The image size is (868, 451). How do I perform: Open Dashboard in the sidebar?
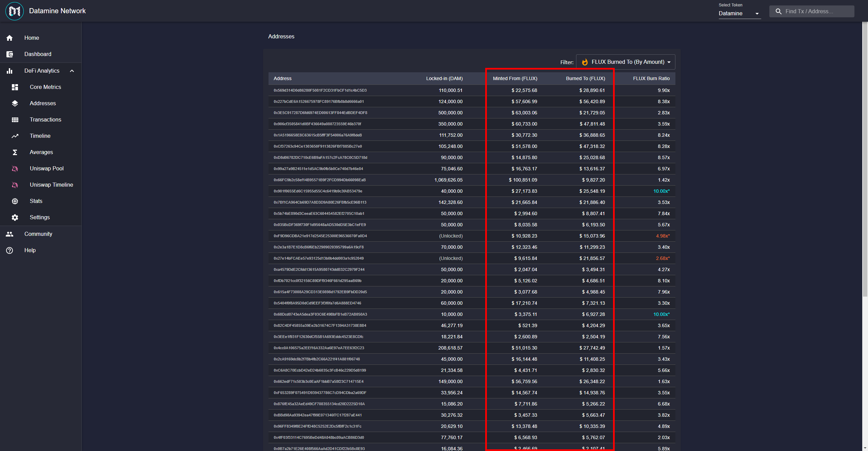41,54
